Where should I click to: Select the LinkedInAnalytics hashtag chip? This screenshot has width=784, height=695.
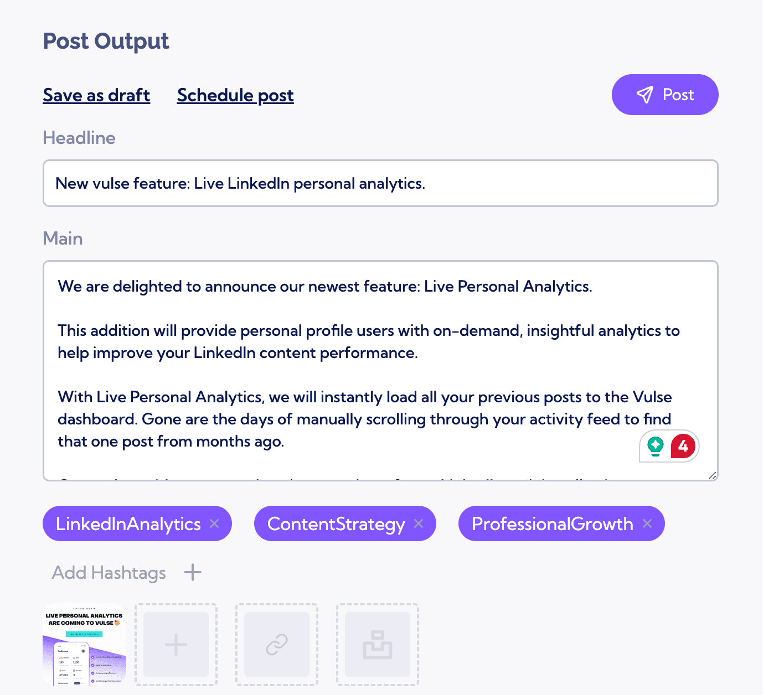128,523
